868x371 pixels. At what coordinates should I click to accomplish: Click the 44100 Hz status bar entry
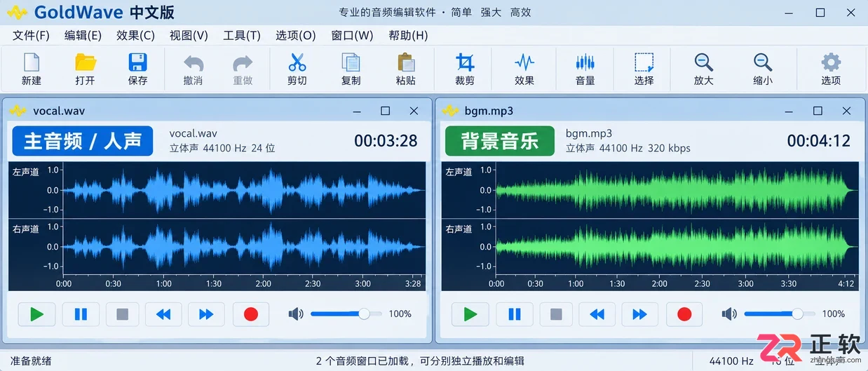731,361
